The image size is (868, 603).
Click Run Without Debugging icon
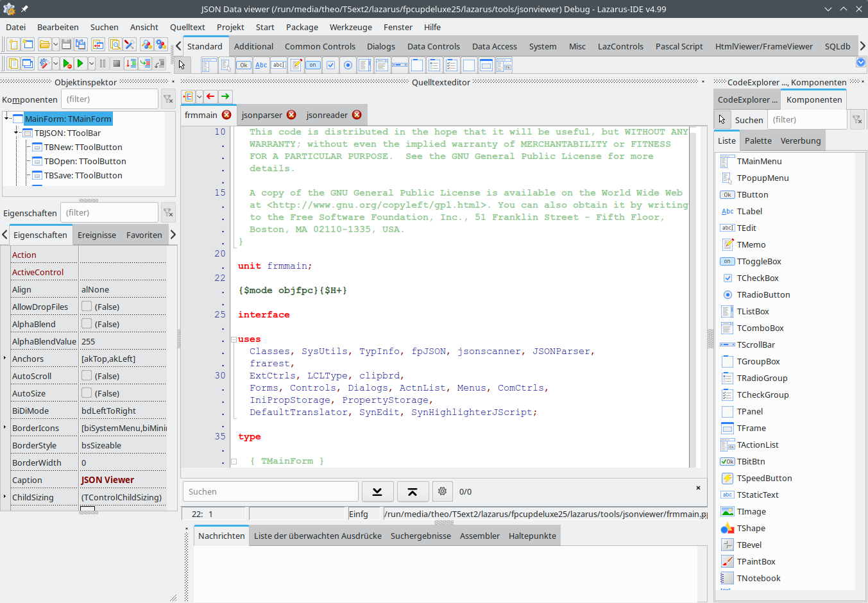(x=67, y=64)
